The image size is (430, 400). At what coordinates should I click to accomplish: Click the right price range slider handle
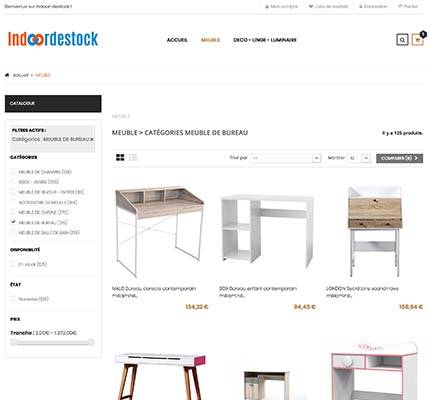click(x=91, y=342)
